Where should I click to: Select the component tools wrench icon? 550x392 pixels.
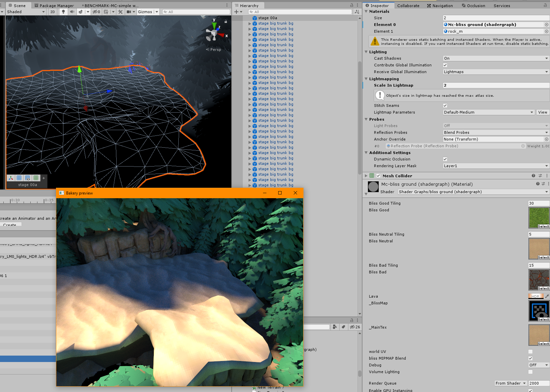coord(120,11)
